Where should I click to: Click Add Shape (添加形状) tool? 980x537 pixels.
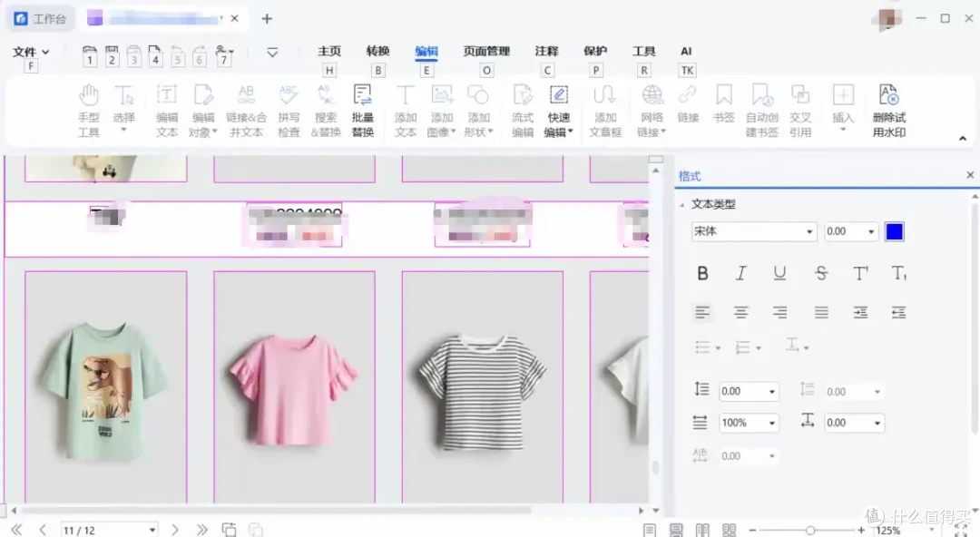click(x=478, y=111)
